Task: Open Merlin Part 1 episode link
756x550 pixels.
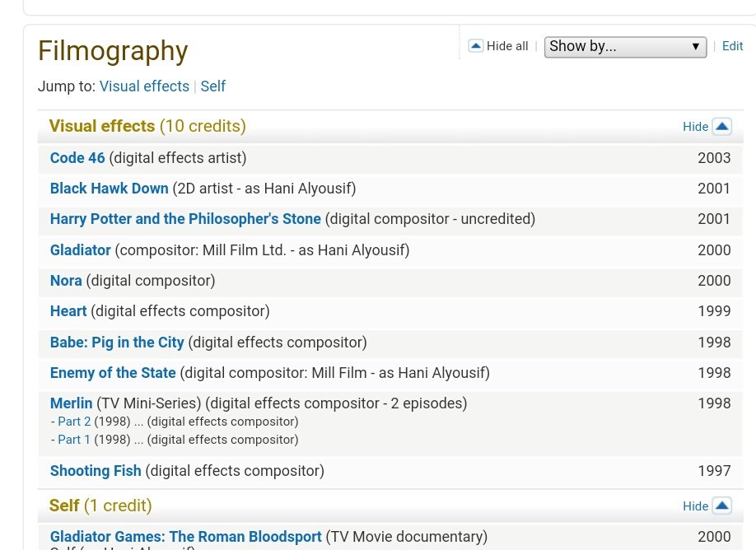Action: coord(74,440)
